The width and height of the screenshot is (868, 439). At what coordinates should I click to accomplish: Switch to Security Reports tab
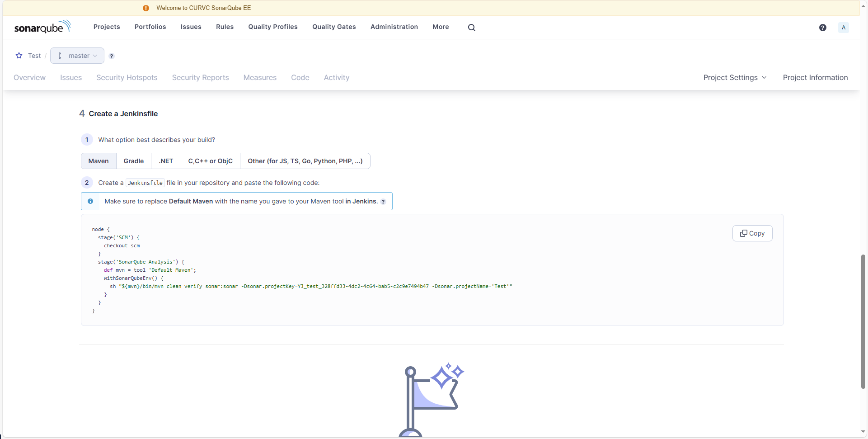pyautogui.click(x=200, y=77)
